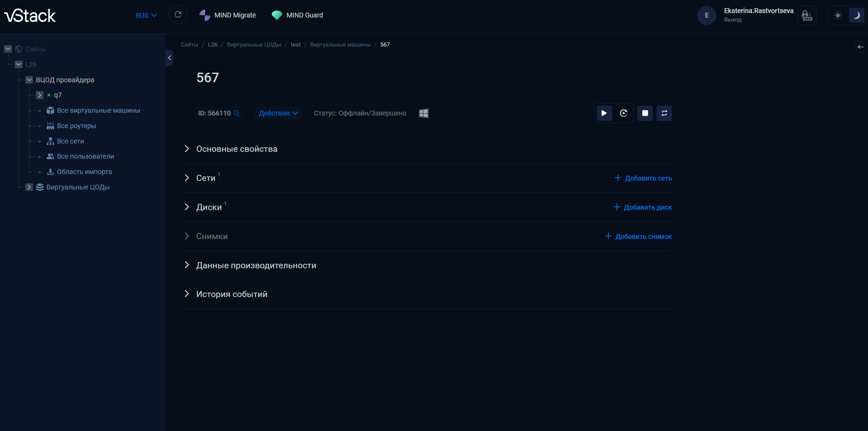Switch to dark theme moon icon
This screenshot has width=868, height=431.
856,15
